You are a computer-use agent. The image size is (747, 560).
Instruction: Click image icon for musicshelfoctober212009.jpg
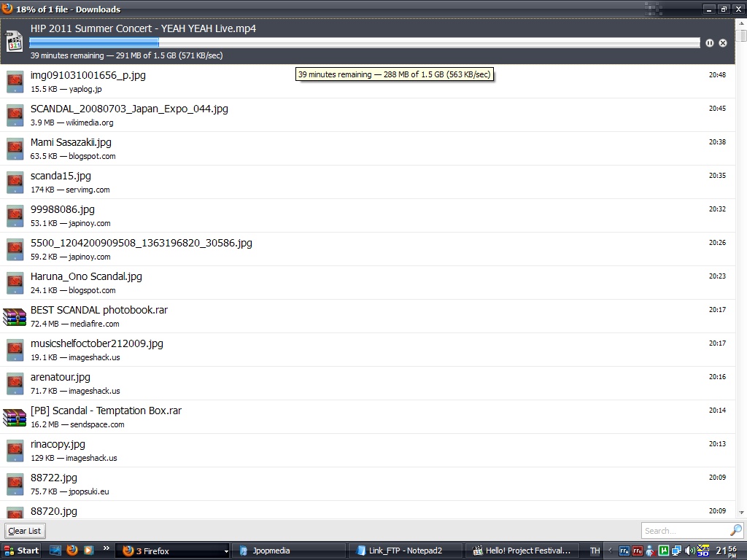(15, 351)
